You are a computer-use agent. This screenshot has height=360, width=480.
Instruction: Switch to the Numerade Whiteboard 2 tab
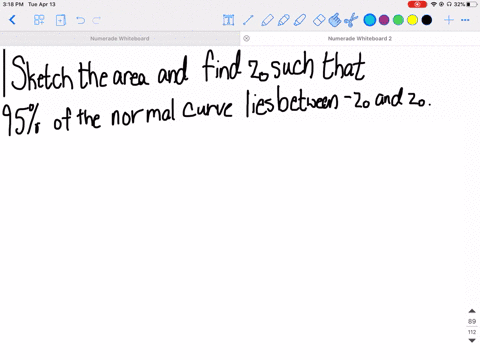tap(360, 38)
